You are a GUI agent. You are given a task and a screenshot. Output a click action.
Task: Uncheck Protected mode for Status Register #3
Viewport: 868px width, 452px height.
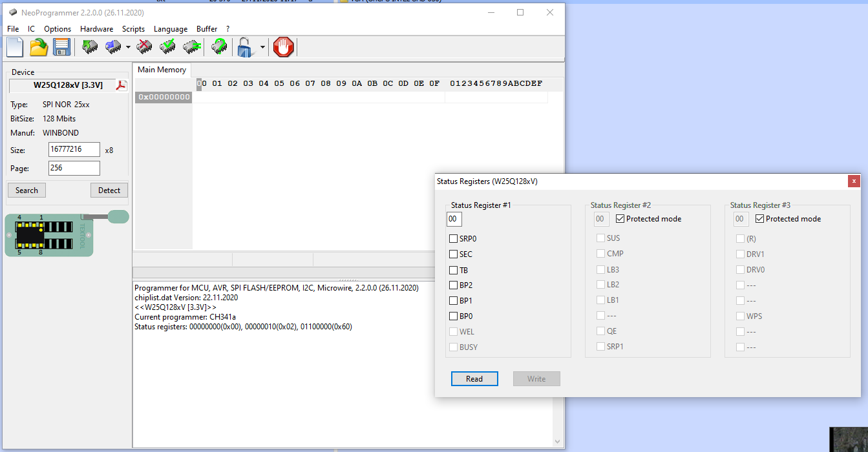tap(759, 219)
